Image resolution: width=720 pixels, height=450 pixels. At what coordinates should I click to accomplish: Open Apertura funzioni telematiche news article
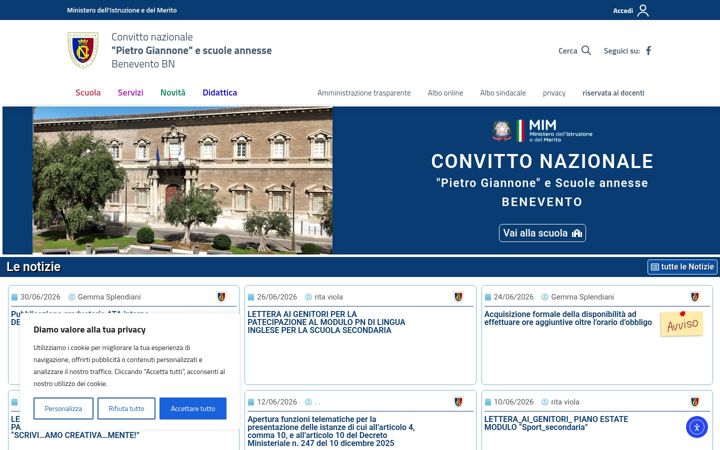pyautogui.click(x=331, y=431)
